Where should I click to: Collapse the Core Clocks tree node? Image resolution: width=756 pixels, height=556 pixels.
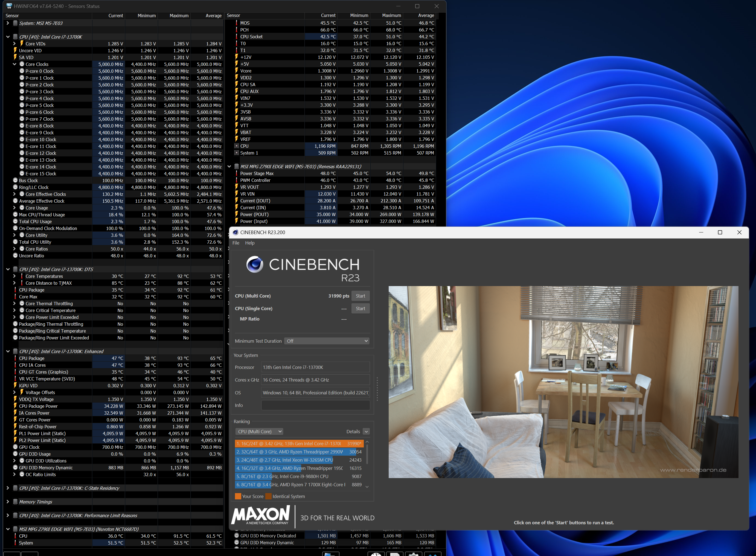(x=14, y=64)
